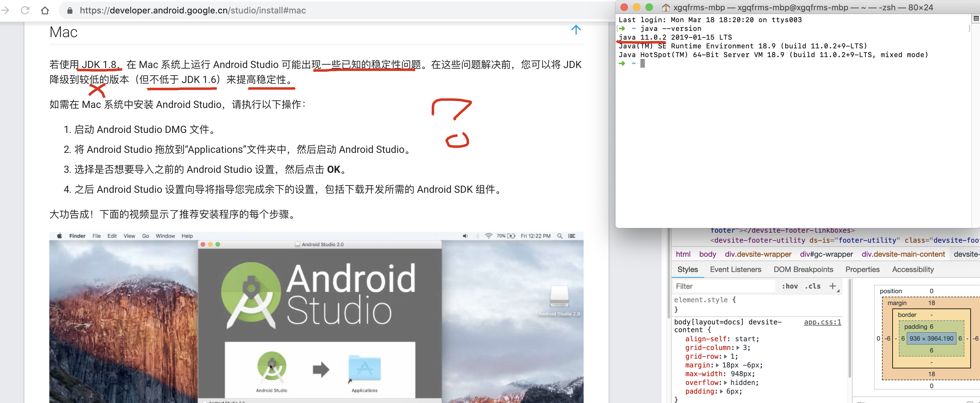Click the browser forward arrow
The height and width of the screenshot is (403, 980).
point(5,10)
